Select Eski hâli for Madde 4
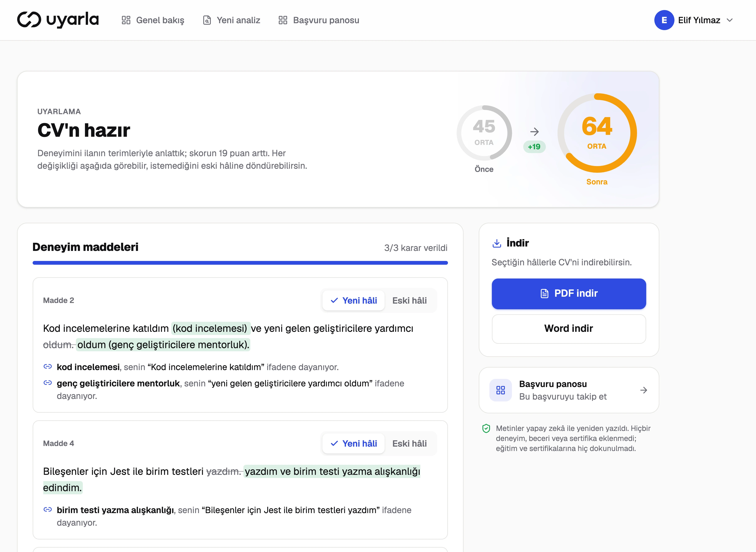This screenshot has height=552, width=756. click(x=409, y=443)
